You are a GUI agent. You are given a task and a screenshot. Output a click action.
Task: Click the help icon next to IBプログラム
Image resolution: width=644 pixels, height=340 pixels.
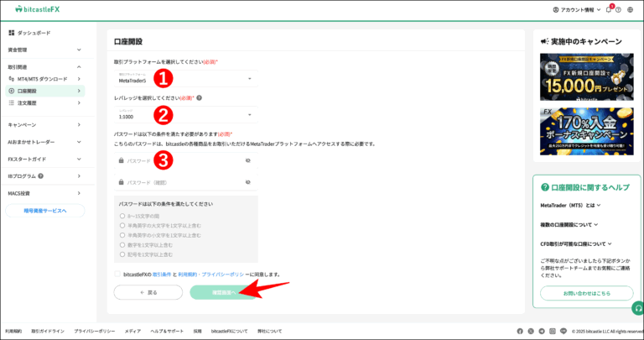click(40, 176)
